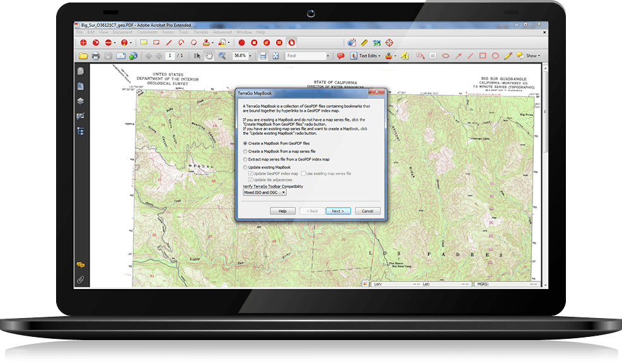Screen dimensions: 622x364
Task: Open the TerraGo menu
Action: 201,32
